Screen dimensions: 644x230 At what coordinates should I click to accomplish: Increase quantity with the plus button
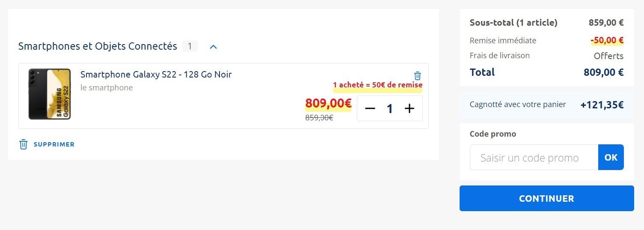point(410,109)
